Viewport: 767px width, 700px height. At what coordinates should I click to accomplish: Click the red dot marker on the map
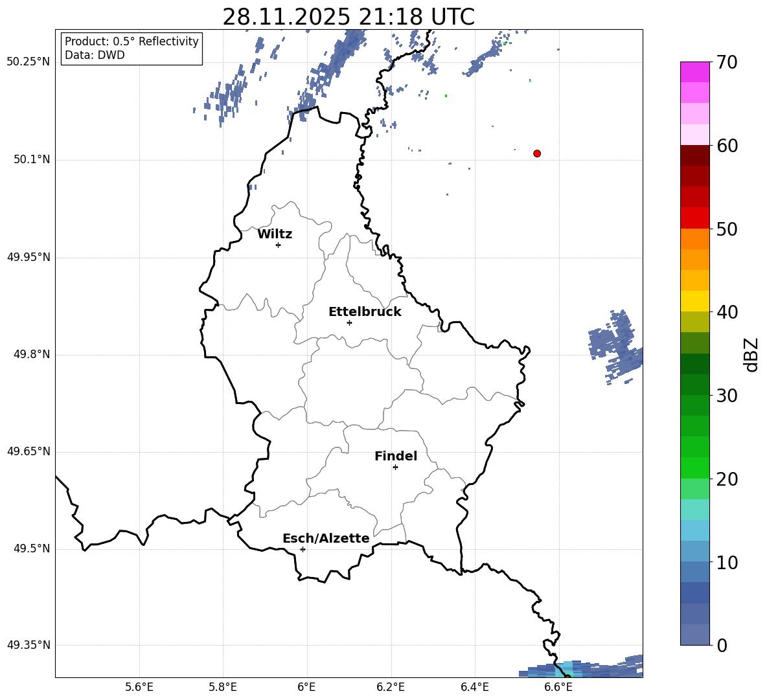point(537,153)
